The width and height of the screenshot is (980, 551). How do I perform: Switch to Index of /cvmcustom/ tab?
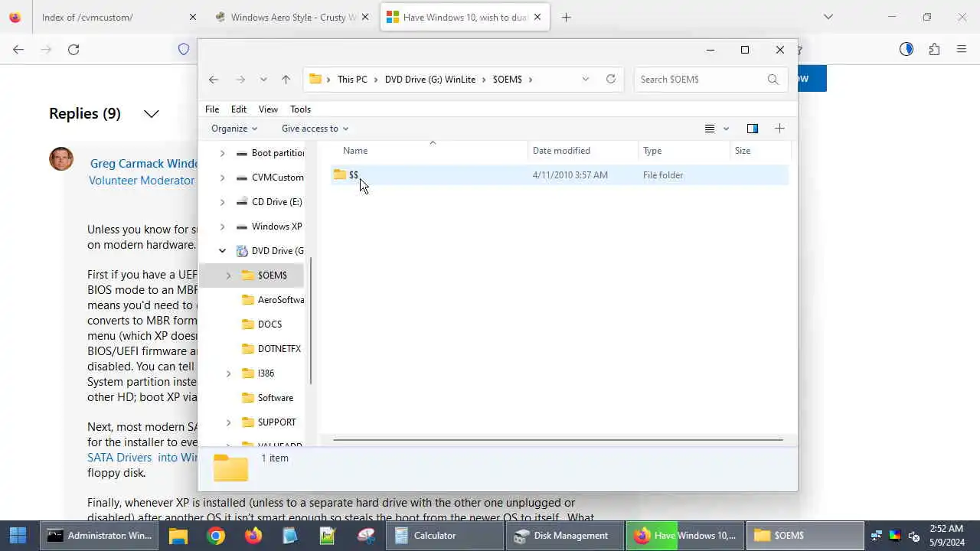click(87, 17)
